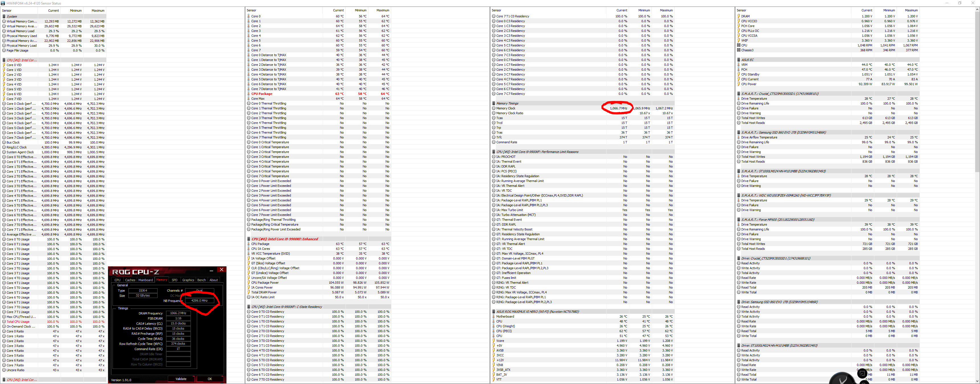
Task: Click lightning icon beside CPU VCCIO
Action: point(739,21)
